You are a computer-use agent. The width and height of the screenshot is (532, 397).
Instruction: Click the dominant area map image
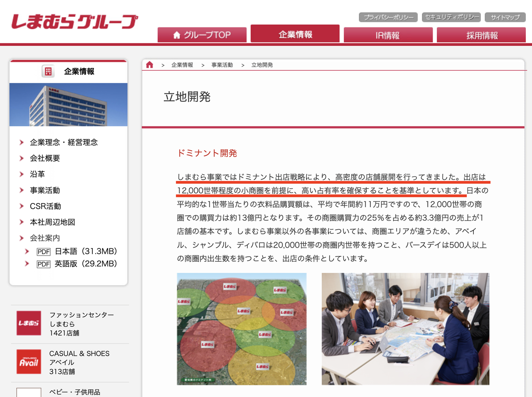241,329
